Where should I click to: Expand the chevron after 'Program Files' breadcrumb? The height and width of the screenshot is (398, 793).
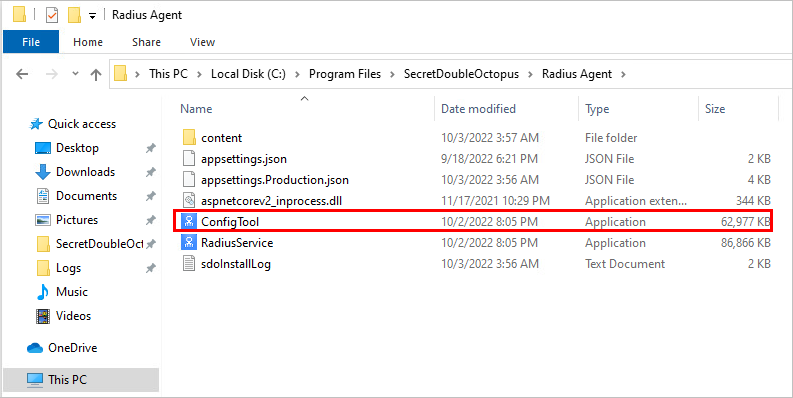point(392,74)
